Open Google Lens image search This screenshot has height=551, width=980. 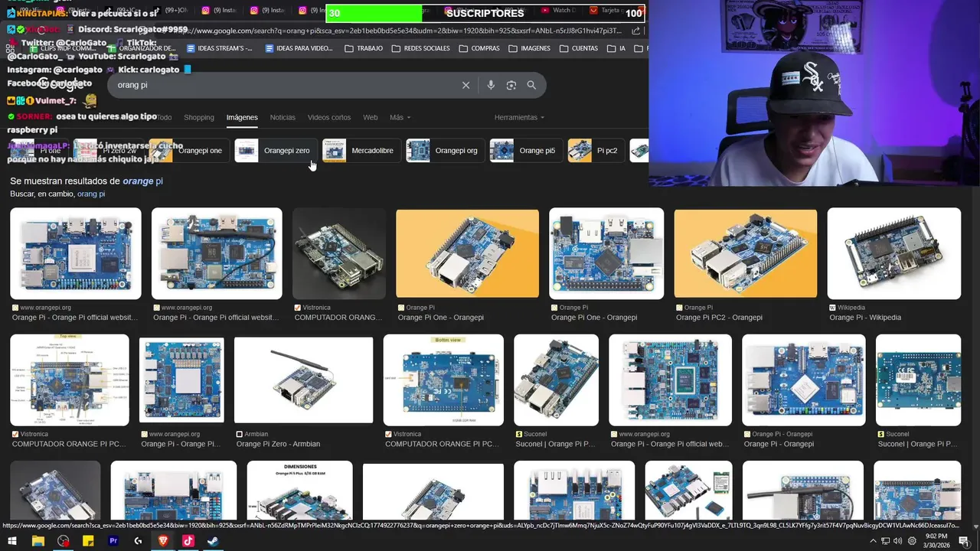511,85
